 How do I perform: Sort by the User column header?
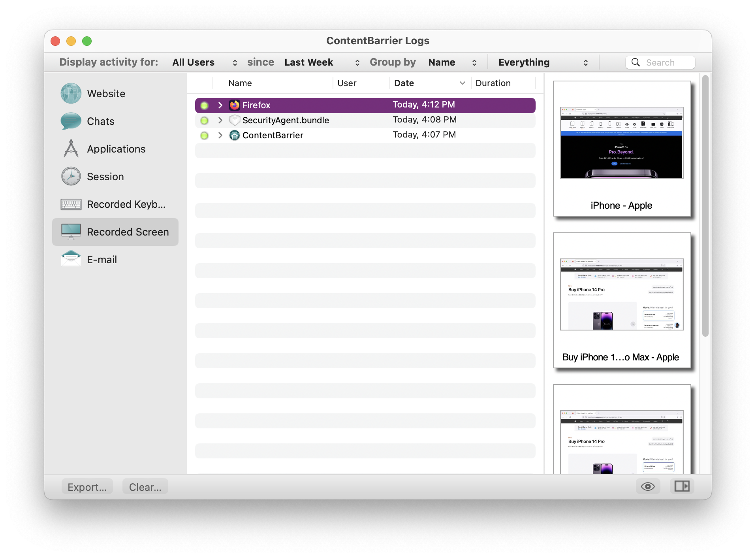point(361,83)
